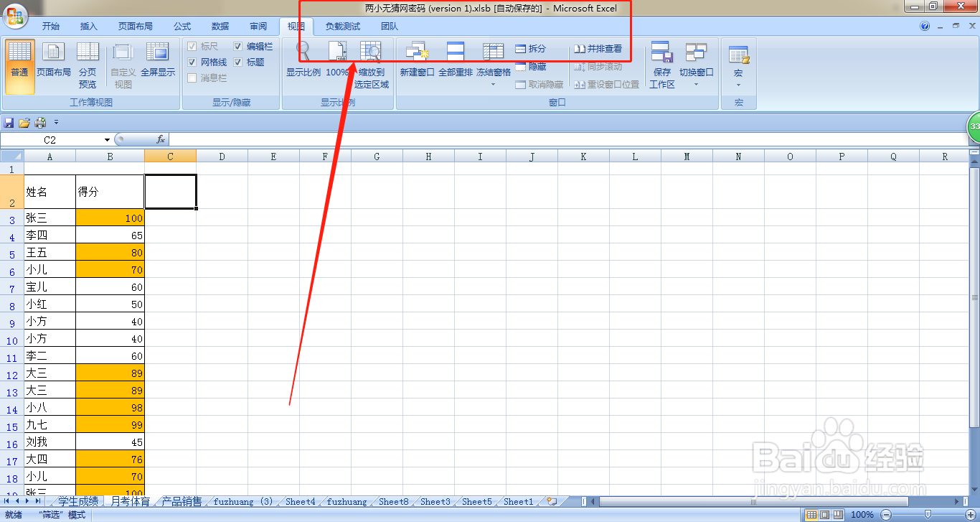The height and width of the screenshot is (522, 980).
Task: View Side by Side (并排查看)
Action: click(x=598, y=49)
